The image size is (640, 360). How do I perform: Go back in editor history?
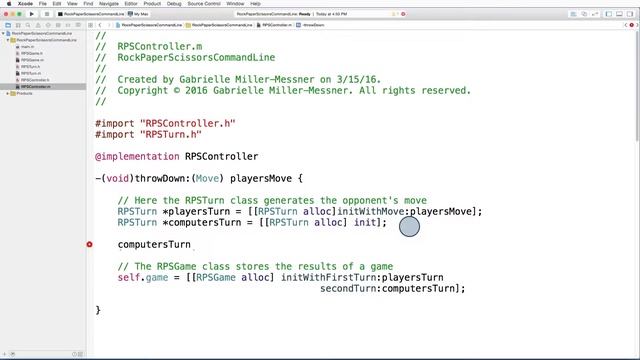[100, 25]
